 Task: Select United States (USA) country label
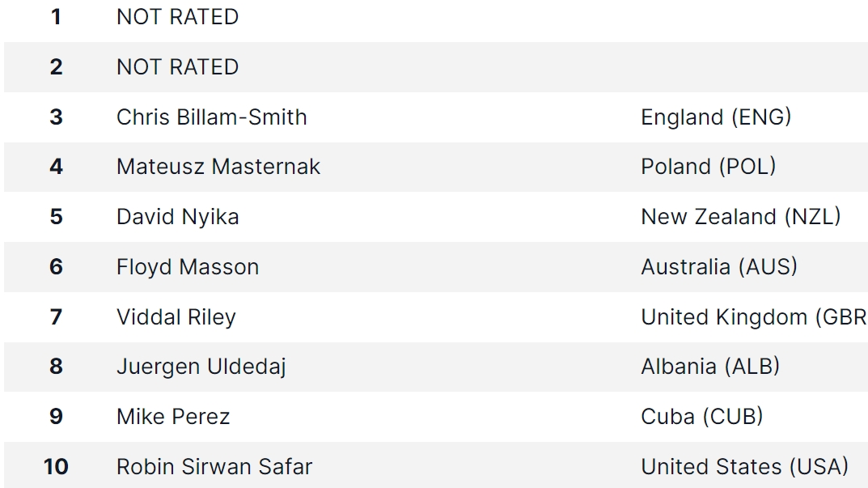(744, 467)
